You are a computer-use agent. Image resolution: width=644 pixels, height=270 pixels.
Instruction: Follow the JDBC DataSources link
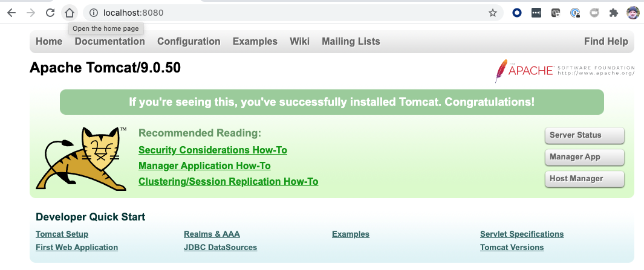point(220,248)
